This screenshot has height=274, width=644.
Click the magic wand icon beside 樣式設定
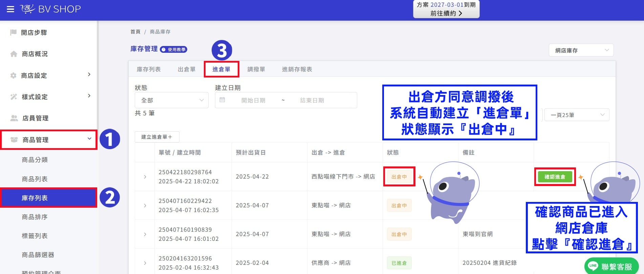14,97
